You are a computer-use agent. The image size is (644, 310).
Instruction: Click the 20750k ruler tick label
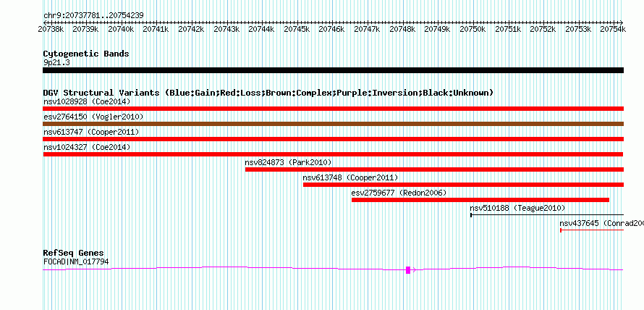coord(473,29)
